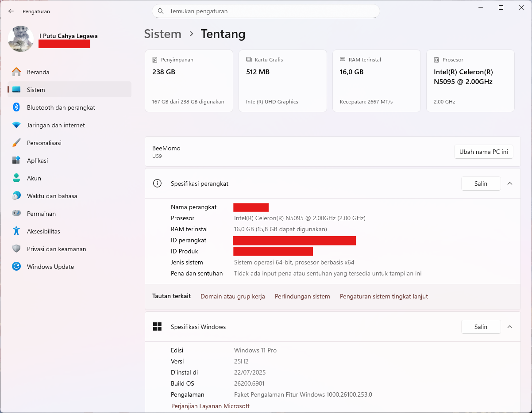The image size is (532, 413).
Task: Open Aksesibilitas settings page
Action: pos(43,231)
